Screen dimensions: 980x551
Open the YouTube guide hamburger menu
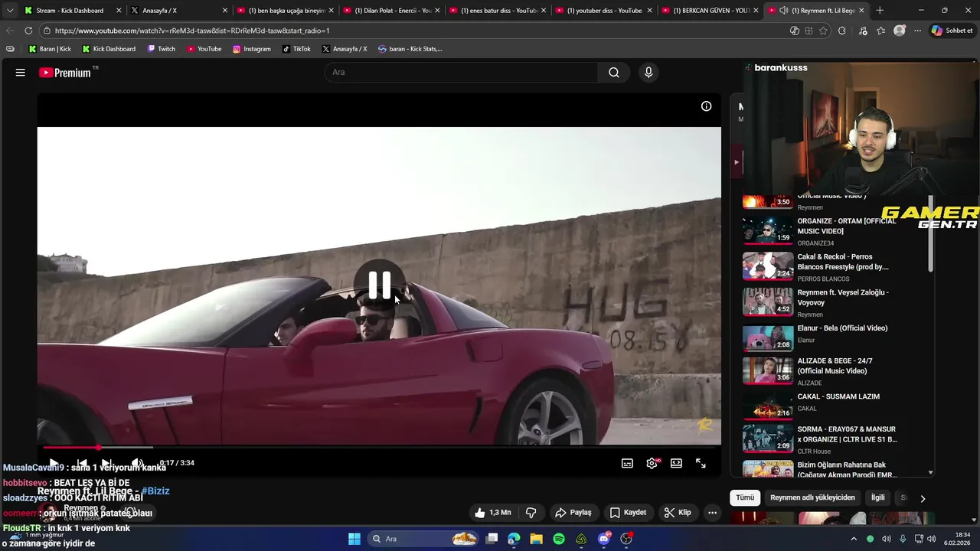[21, 73]
